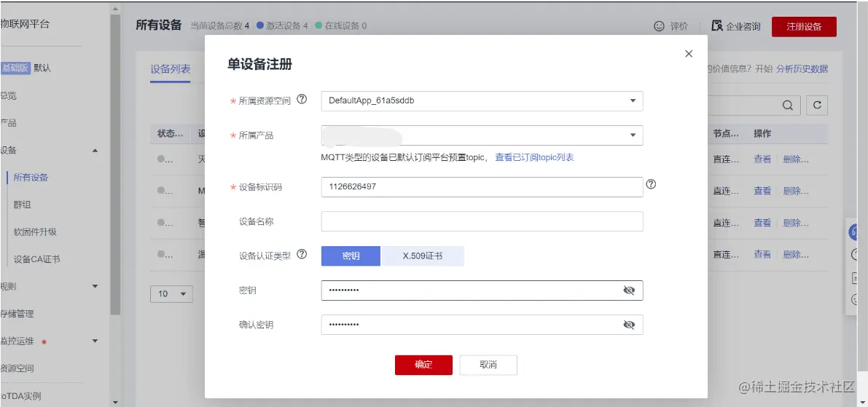Click help icon beside 设备标识码 field
The width and height of the screenshot is (868, 407).
pos(651,184)
